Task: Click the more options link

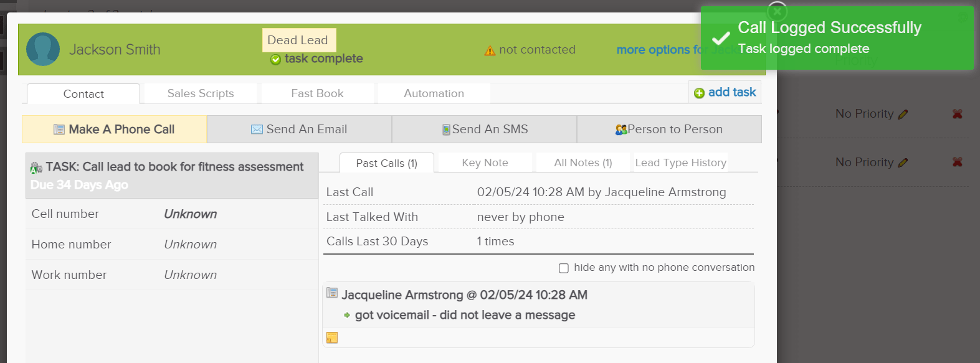Action: 659,50
